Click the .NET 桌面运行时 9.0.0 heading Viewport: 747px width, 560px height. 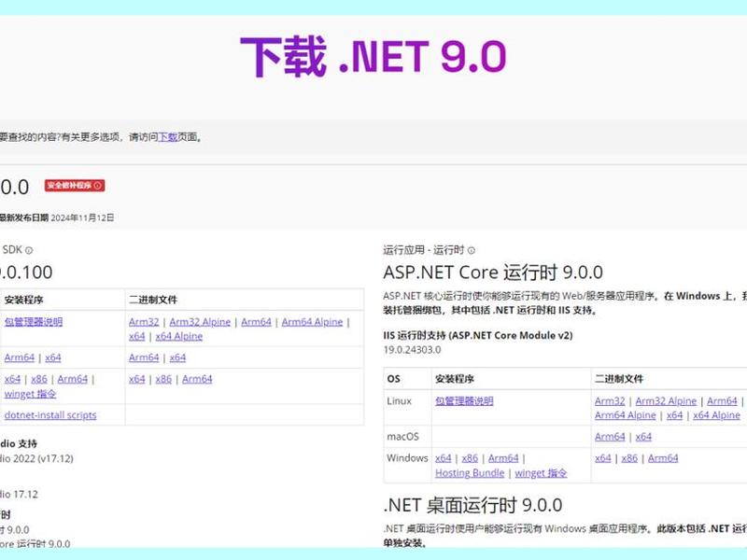(472, 505)
